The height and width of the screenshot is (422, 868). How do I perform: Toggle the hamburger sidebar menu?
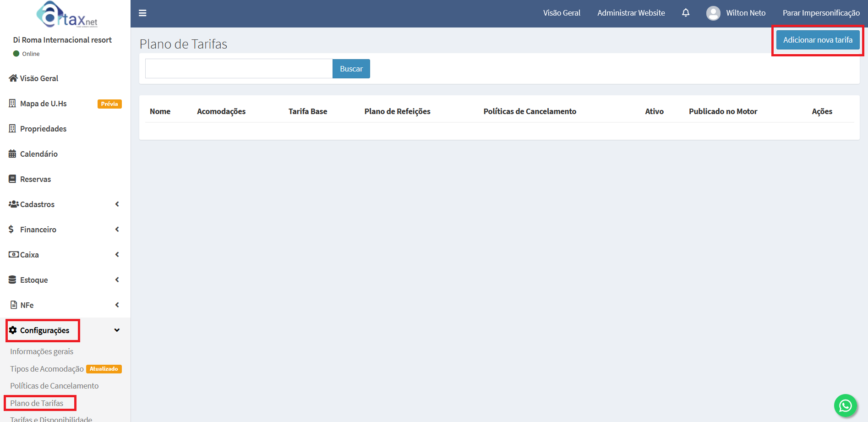pos(142,13)
